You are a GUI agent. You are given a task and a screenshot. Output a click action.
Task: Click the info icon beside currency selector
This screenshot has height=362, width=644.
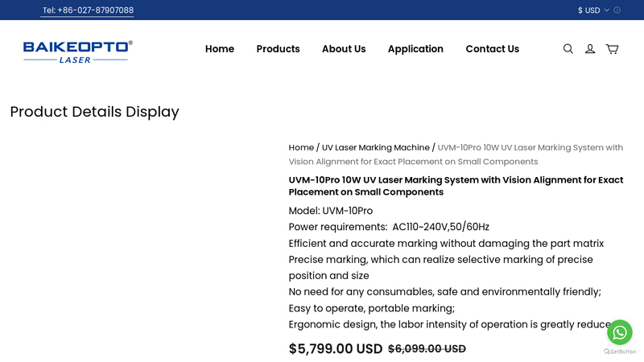(x=617, y=10)
